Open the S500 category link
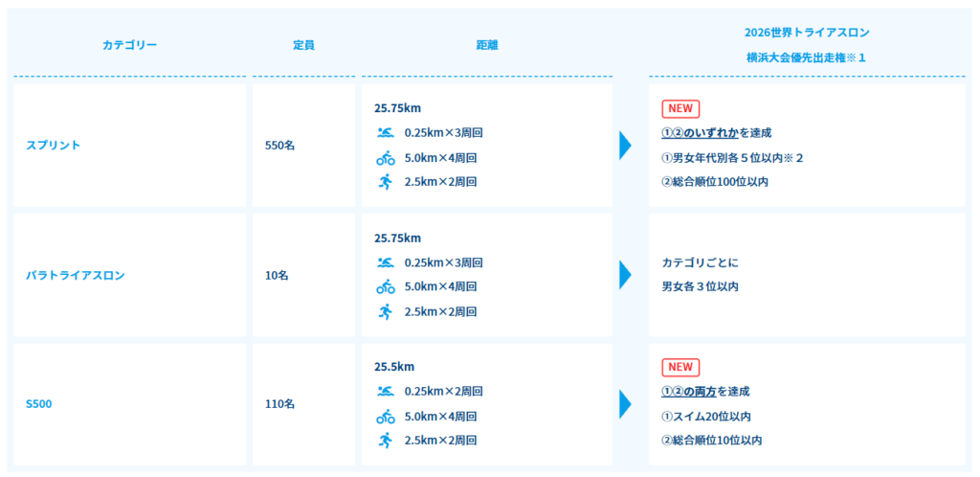 pyautogui.click(x=38, y=404)
